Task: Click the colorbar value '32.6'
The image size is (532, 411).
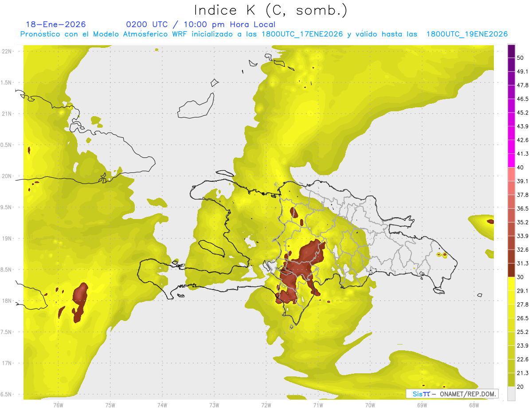Action: pos(523,250)
